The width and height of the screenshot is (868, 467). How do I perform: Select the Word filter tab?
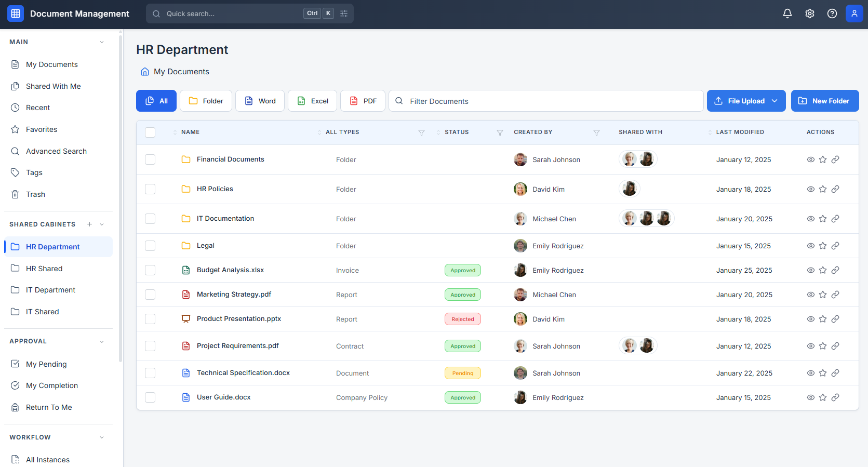260,101
